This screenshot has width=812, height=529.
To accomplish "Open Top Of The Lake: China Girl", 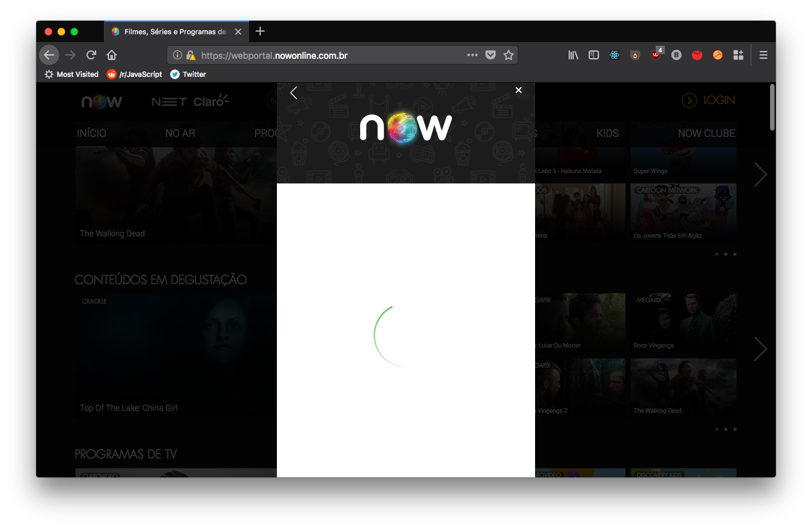I will (176, 355).
